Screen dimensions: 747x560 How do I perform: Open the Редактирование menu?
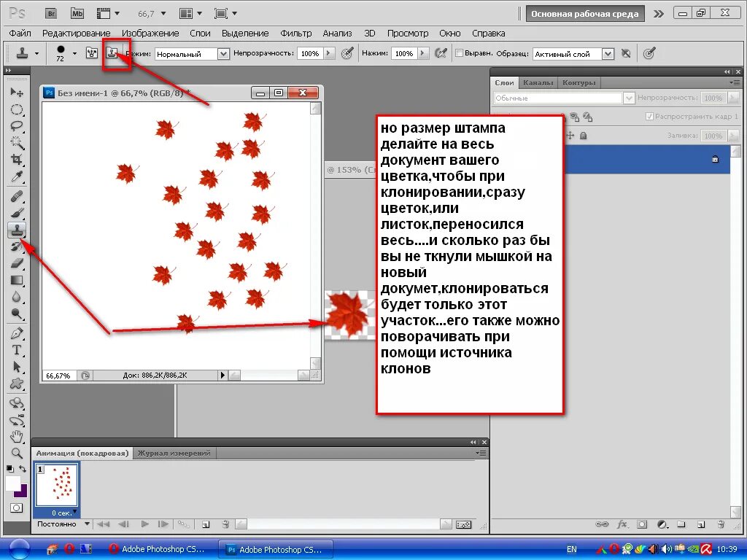pos(76,34)
